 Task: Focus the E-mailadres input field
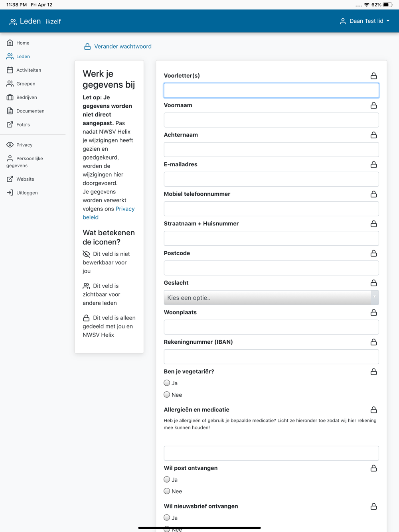click(x=271, y=179)
